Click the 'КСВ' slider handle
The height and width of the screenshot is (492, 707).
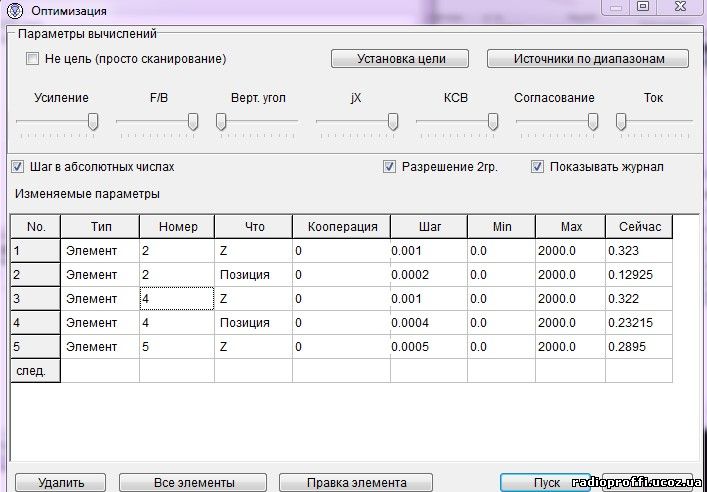(493, 122)
